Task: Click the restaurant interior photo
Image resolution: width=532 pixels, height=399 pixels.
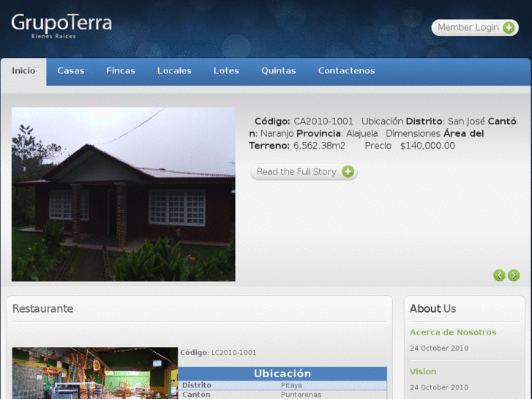Action: click(x=95, y=373)
